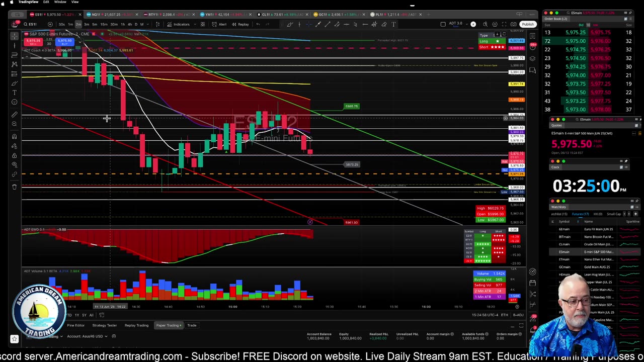644x362 pixels.
Task: Create an Alert
Action: click(x=219, y=24)
